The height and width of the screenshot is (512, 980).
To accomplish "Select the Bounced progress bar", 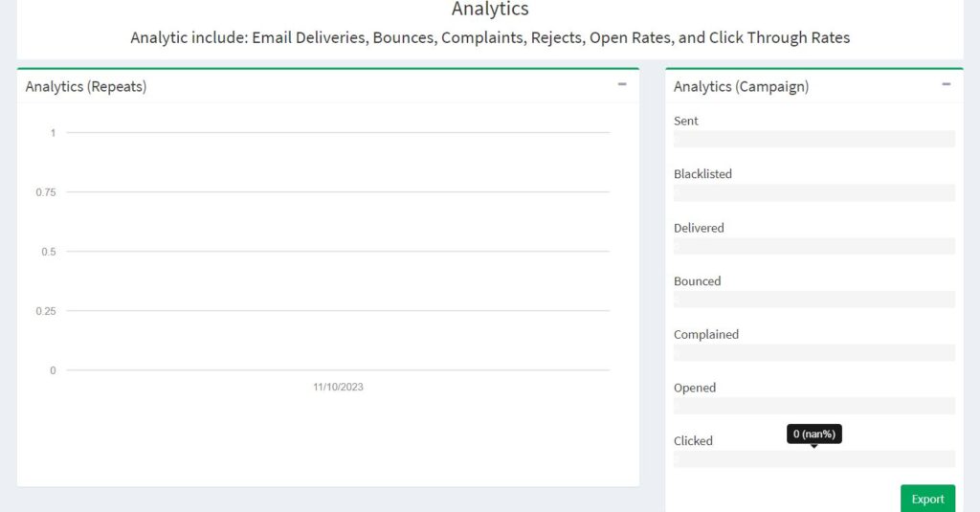I will point(813,299).
